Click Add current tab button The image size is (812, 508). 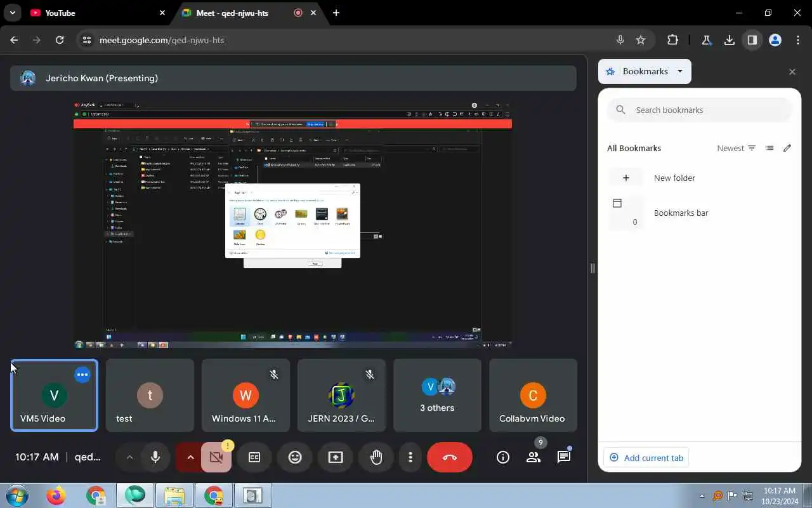[646, 458]
